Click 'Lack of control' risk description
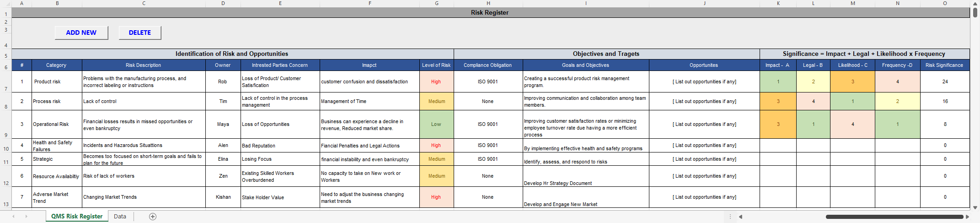The width and height of the screenshot is (980, 223). coord(144,101)
